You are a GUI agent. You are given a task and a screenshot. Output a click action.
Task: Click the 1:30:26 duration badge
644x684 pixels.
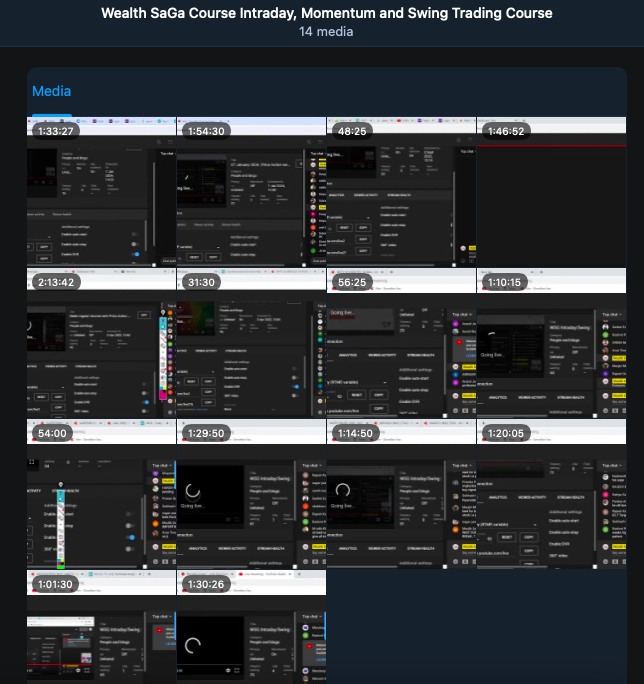(x=206, y=584)
